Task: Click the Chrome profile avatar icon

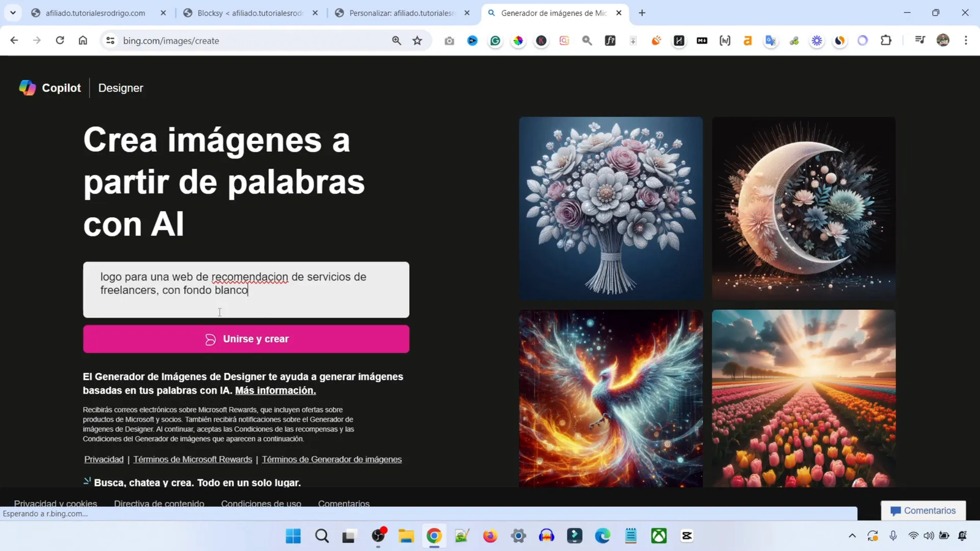Action: pos(942,40)
